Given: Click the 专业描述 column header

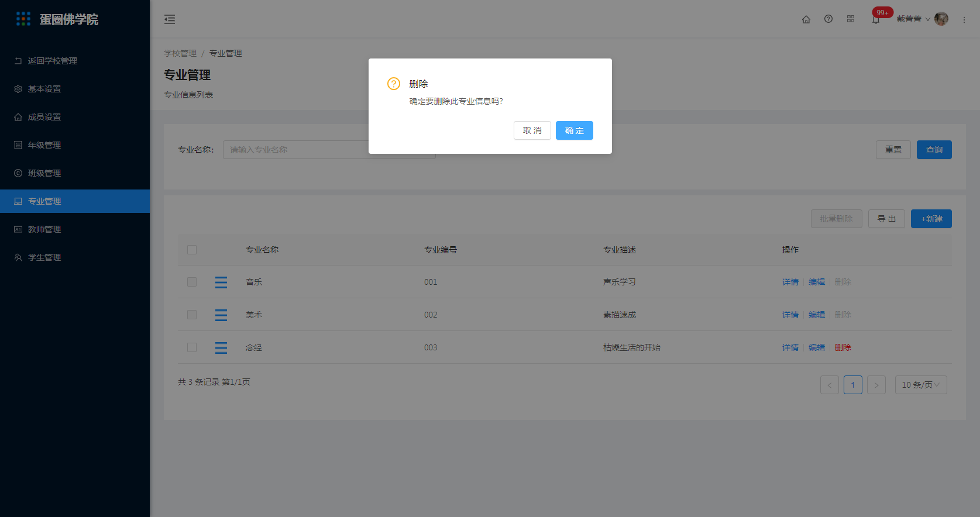Looking at the screenshot, I should coord(620,250).
